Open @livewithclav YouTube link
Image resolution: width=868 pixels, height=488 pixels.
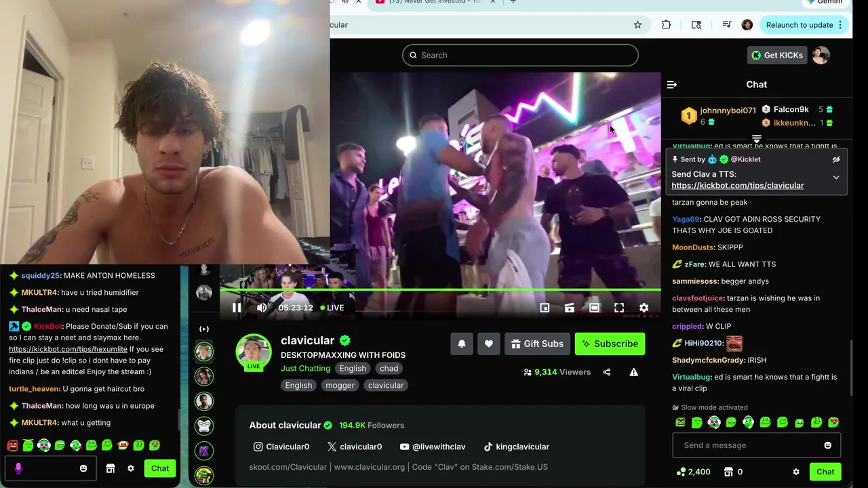[433, 447]
